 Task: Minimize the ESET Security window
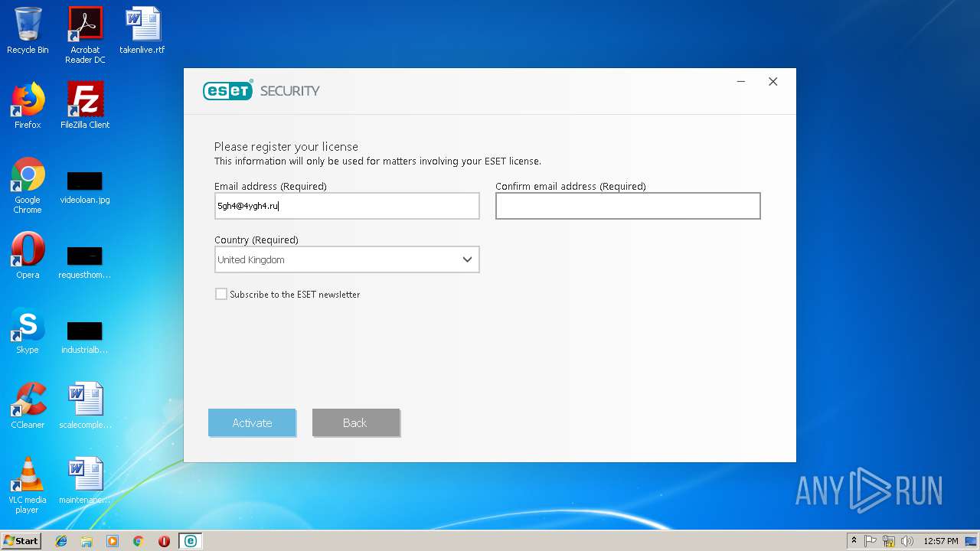[x=741, y=82]
